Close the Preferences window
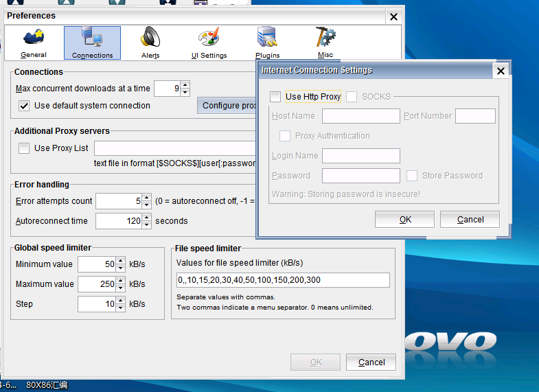Image resolution: width=539 pixels, height=392 pixels. 393,16
